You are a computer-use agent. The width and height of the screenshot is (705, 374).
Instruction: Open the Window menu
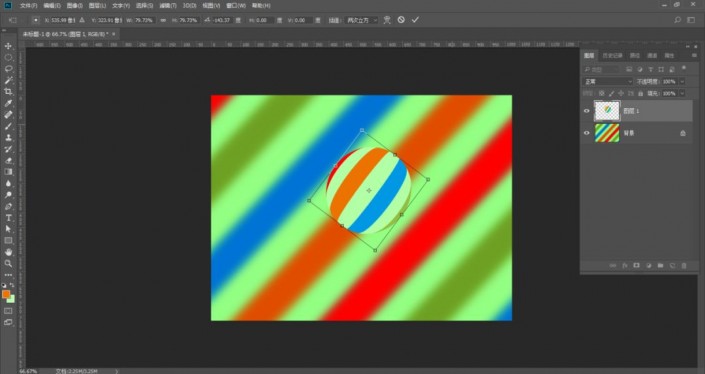[x=236, y=6]
